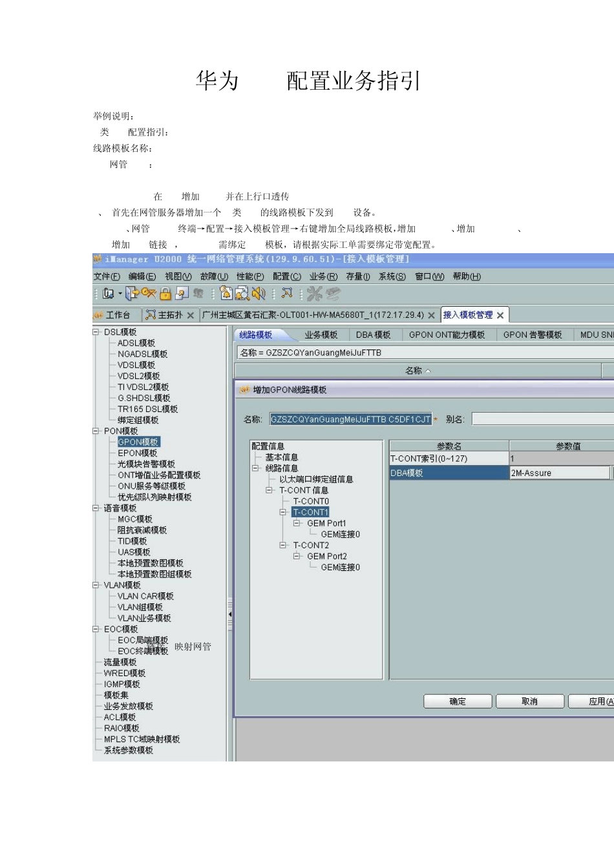Click the speaker mute-alarm-sound icon
The width and height of the screenshot is (614, 868).
click(259, 294)
